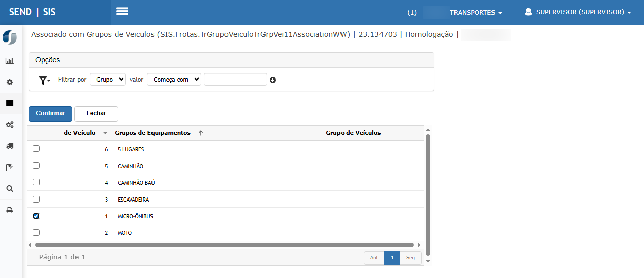The width and height of the screenshot is (644, 278).
Task: Open the funnel filter icon menu
Action: tap(45, 80)
